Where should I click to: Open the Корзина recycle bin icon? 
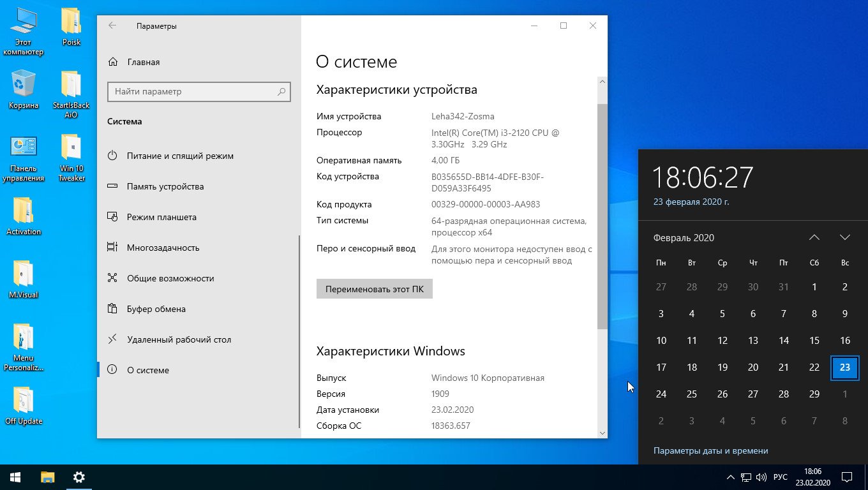click(24, 90)
